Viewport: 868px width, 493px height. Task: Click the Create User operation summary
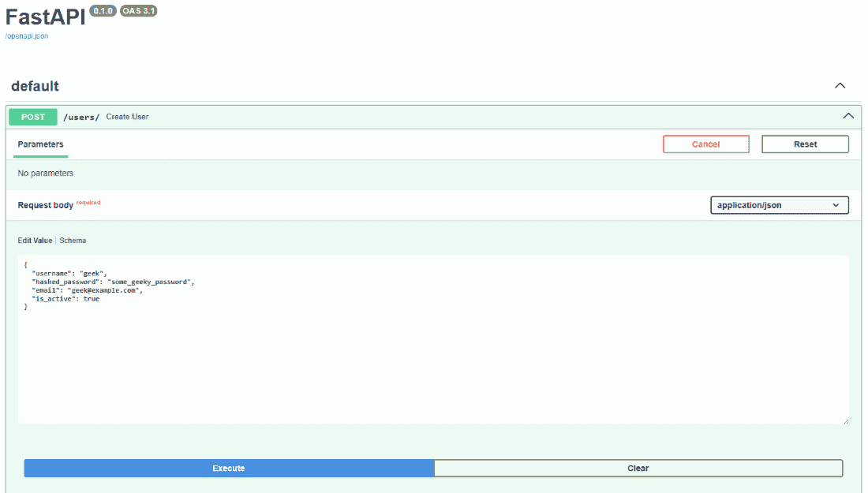point(127,115)
